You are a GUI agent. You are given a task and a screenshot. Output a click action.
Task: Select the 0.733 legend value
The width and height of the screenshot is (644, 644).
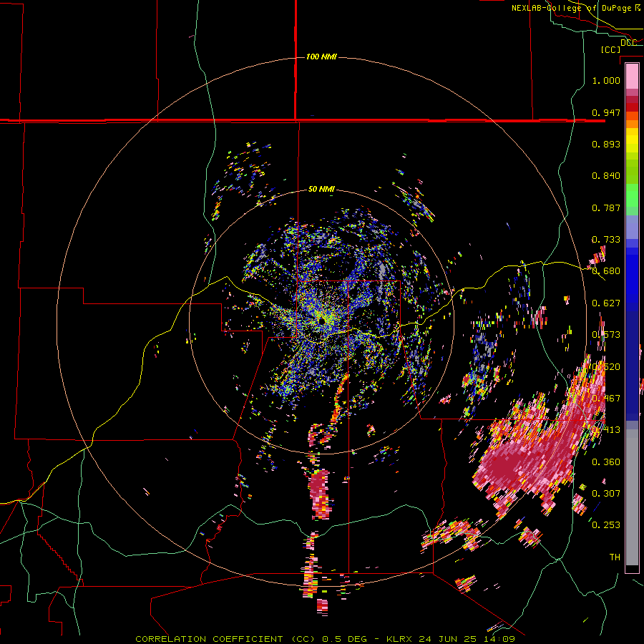click(x=606, y=240)
